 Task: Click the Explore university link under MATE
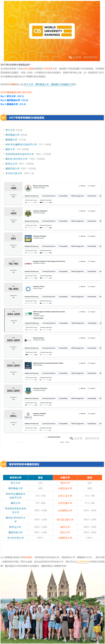tap(38, 318)
